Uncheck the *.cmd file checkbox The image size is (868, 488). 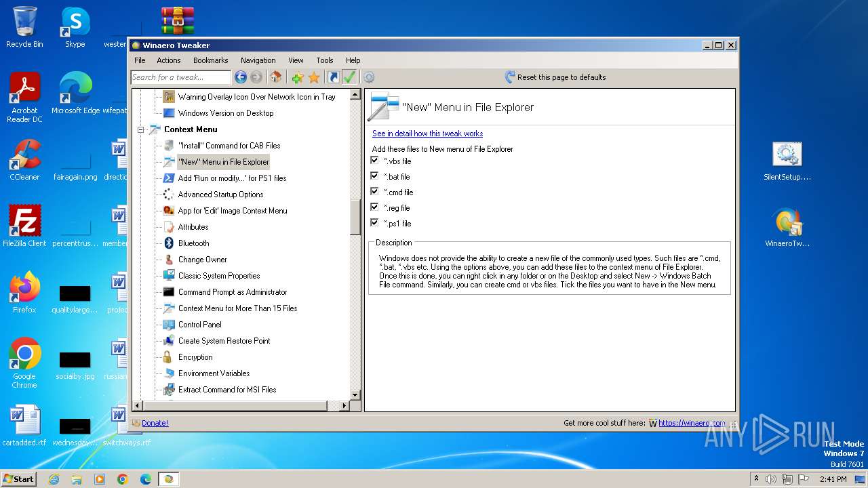coord(374,192)
